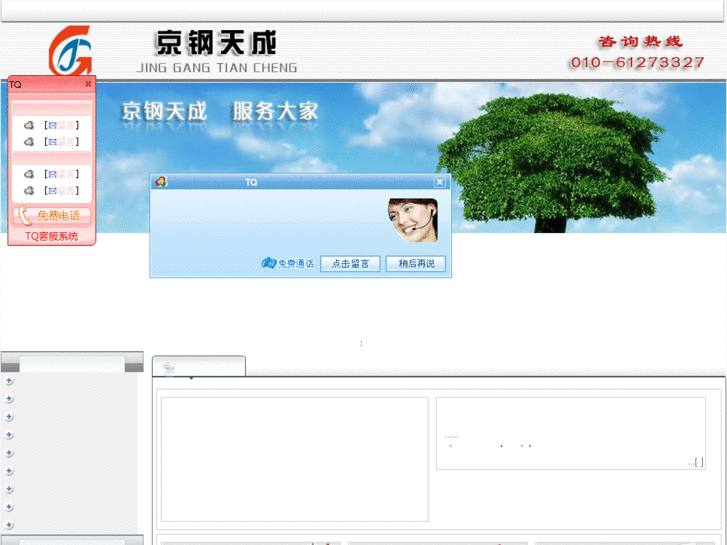Image resolution: width=727 pixels, height=545 pixels.
Task: Click the TQ dialog title bar icon
Action: 160,182
